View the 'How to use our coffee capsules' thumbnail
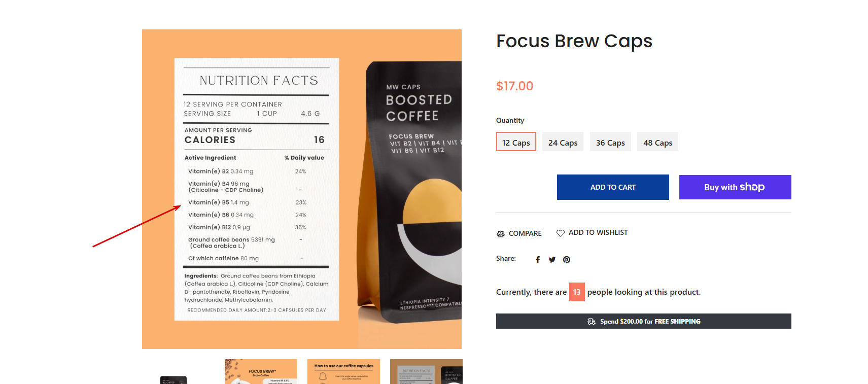This screenshot has width=868, height=384. [343, 372]
